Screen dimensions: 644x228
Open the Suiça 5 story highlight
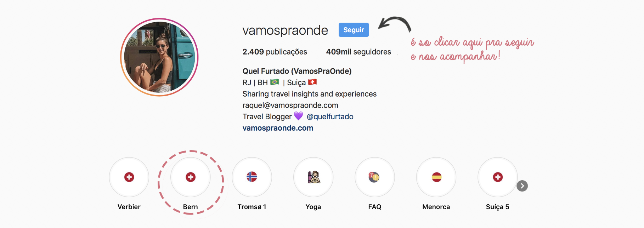click(x=498, y=177)
